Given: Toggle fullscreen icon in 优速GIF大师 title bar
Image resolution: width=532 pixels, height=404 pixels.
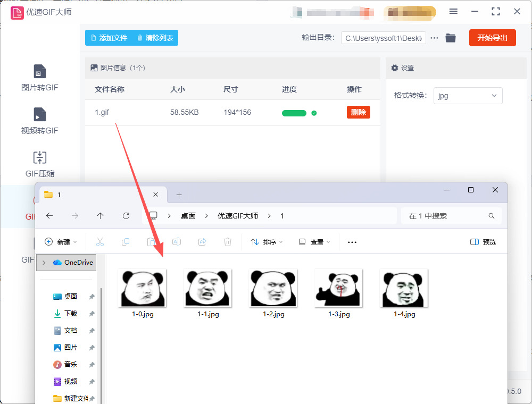Looking at the screenshot, I should click(496, 12).
